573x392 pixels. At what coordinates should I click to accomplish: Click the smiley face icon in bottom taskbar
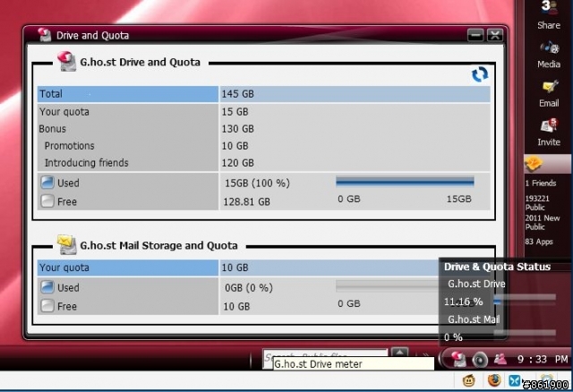(x=469, y=380)
